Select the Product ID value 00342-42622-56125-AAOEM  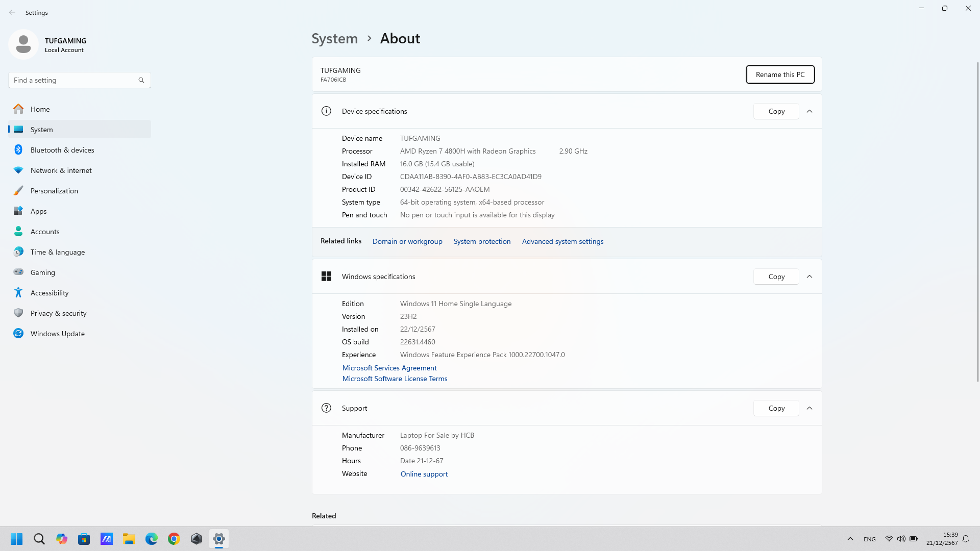click(445, 189)
